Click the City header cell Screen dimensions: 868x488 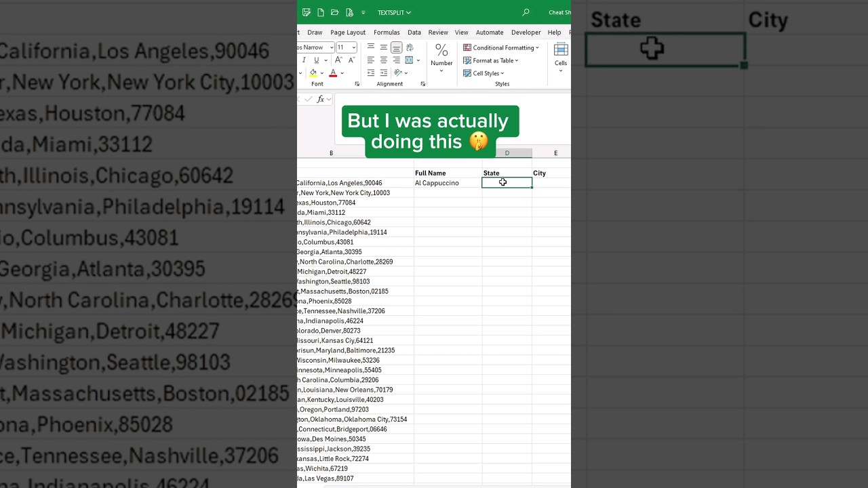[x=551, y=173]
